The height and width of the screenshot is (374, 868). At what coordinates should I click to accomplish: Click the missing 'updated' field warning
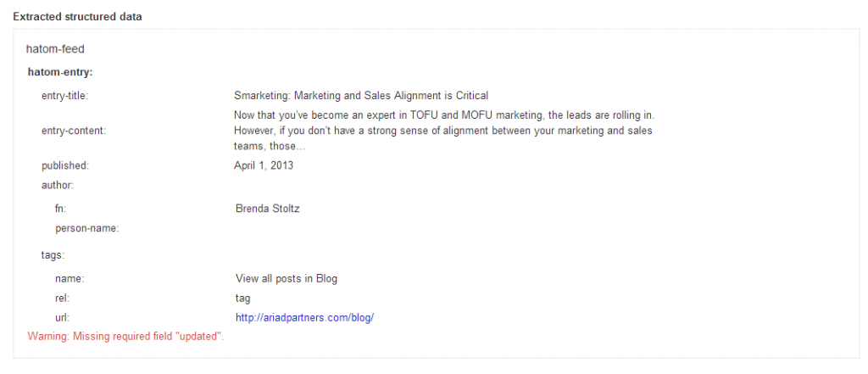[125, 337]
